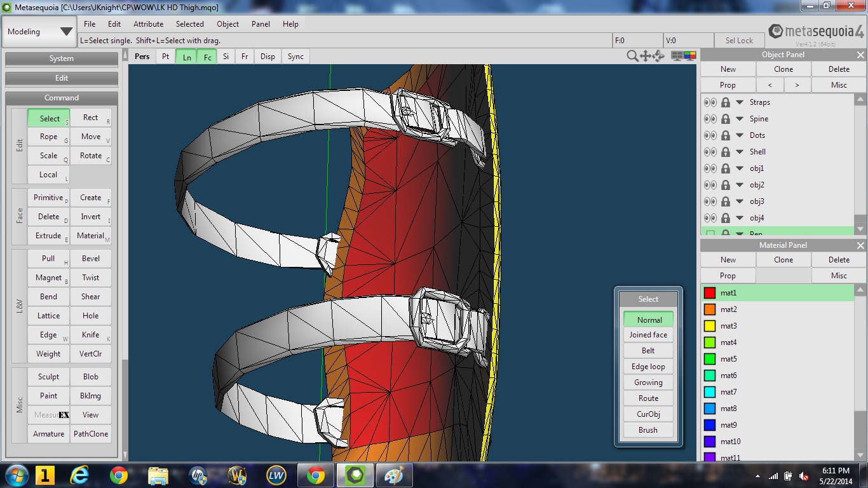Open Internet Explorer from the taskbar
Screen dimensions: 868x488
pyautogui.click(x=80, y=475)
